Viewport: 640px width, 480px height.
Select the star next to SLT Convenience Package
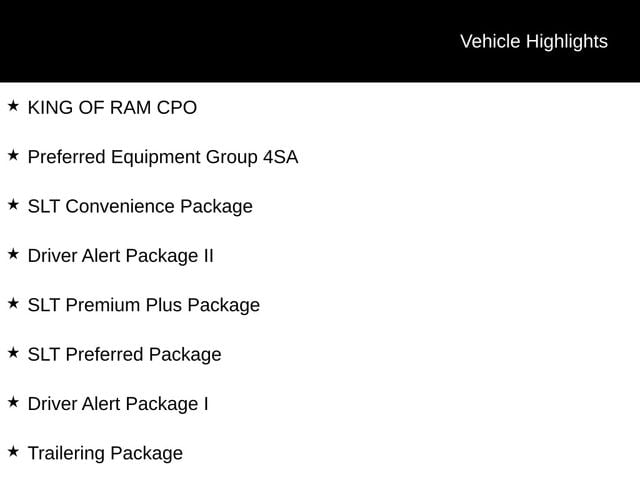pos(13,204)
